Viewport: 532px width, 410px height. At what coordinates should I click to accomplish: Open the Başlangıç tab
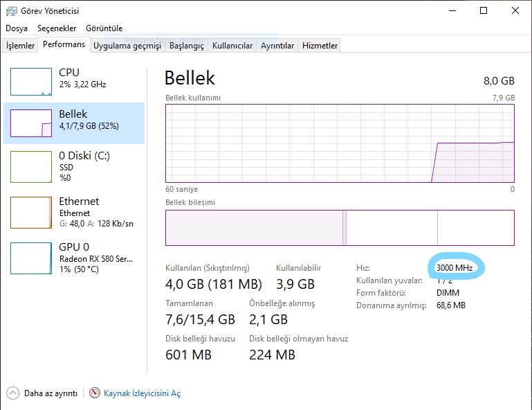point(187,46)
